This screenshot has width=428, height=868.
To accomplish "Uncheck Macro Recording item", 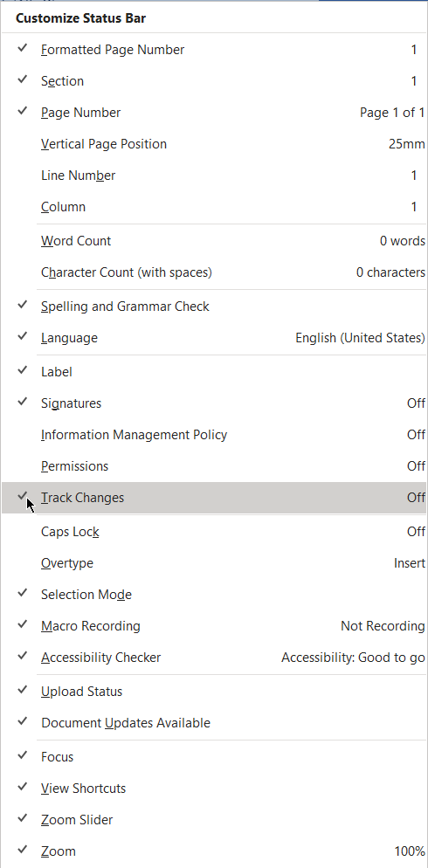I will [214, 627].
